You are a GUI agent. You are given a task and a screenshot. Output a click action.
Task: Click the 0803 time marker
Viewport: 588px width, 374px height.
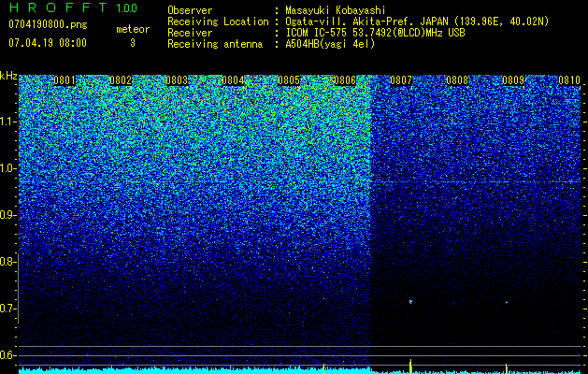click(177, 80)
